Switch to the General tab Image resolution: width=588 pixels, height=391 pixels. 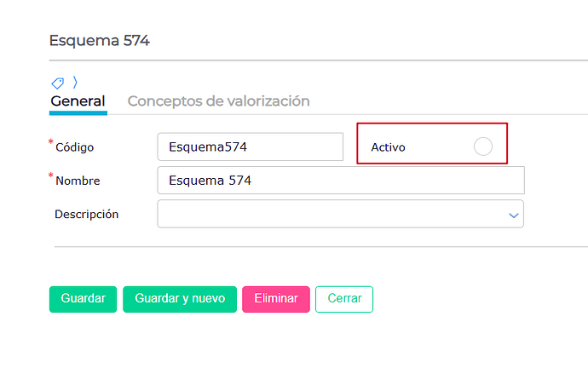pos(78,101)
